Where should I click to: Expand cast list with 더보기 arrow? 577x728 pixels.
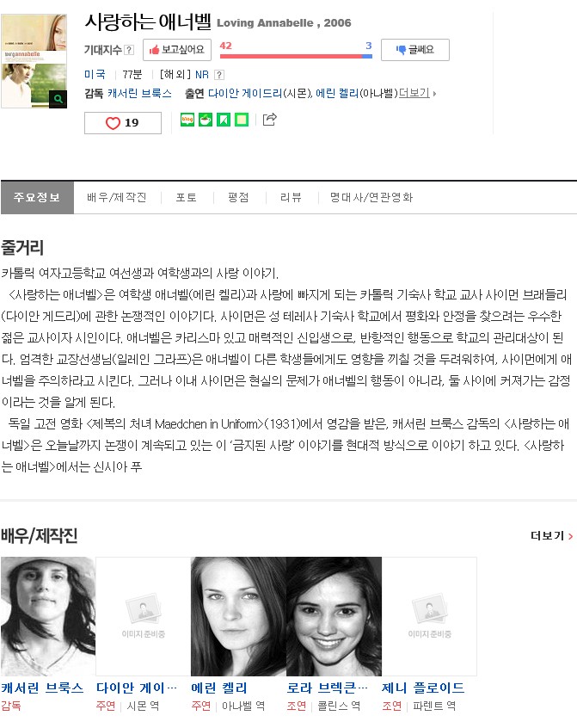417,93
